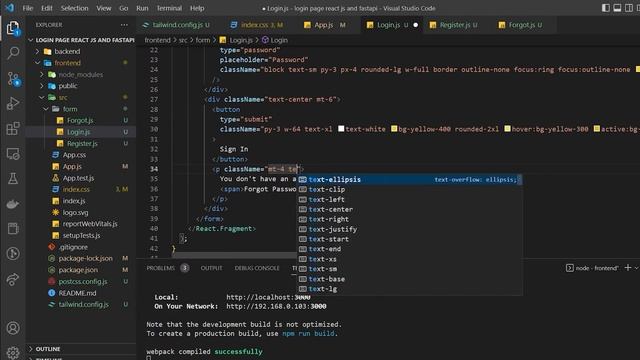Select text-ellipsis autocomplete suggestion
This screenshot has width=640, height=360.
tap(409, 180)
